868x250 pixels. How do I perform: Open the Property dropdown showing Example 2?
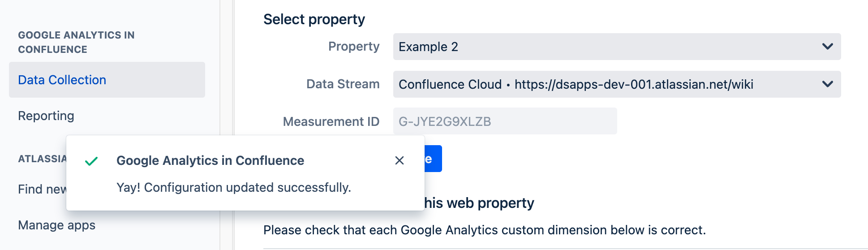point(609,47)
